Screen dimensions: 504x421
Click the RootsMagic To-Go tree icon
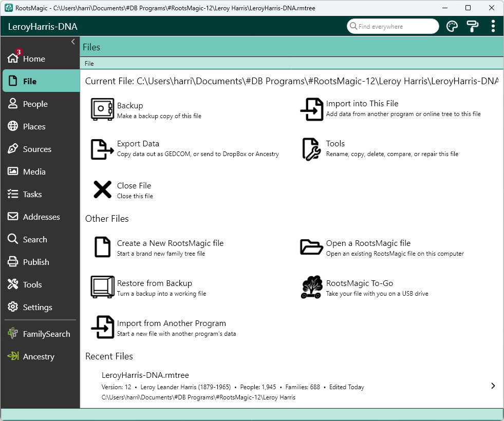click(311, 287)
